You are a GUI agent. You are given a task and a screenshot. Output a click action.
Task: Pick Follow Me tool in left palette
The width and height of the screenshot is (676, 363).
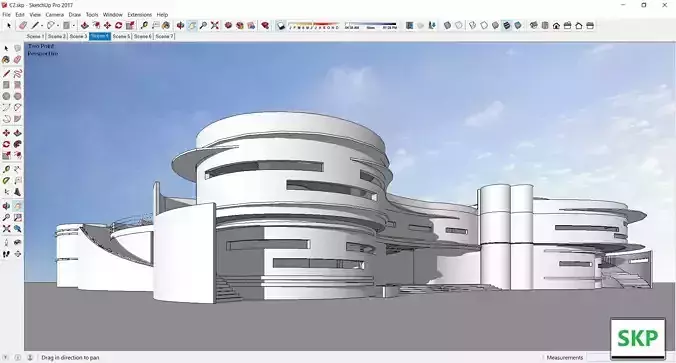point(18,144)
